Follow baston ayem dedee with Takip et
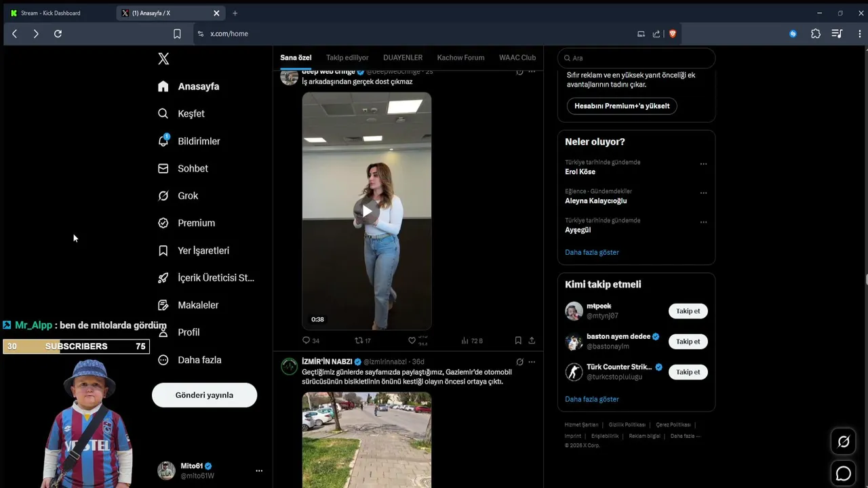 [688, 342]
